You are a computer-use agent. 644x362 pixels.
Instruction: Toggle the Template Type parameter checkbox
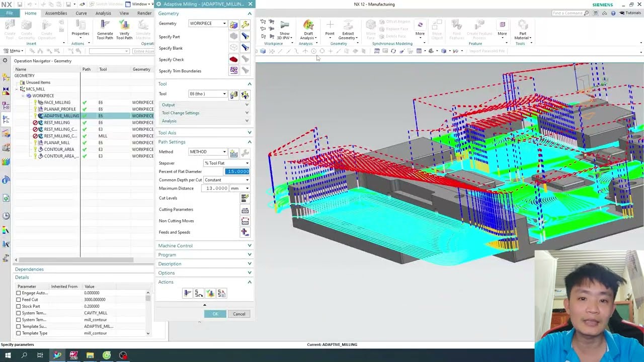19,333
